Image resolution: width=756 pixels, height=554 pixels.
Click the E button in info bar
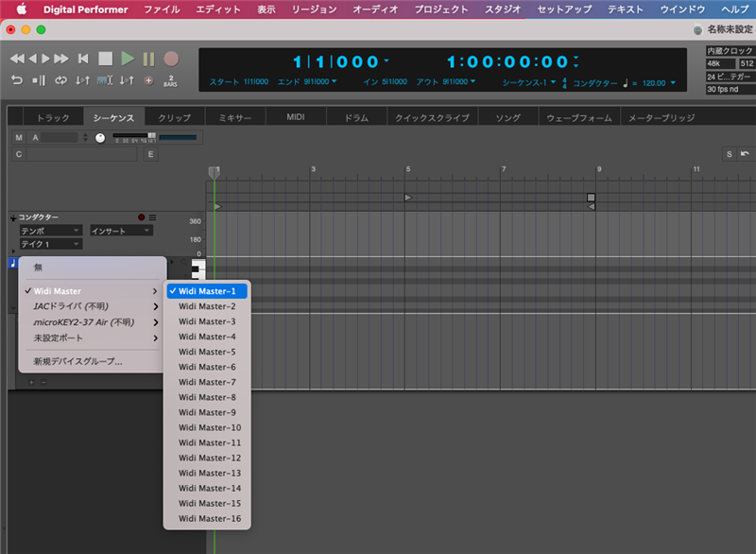[150, 154]
